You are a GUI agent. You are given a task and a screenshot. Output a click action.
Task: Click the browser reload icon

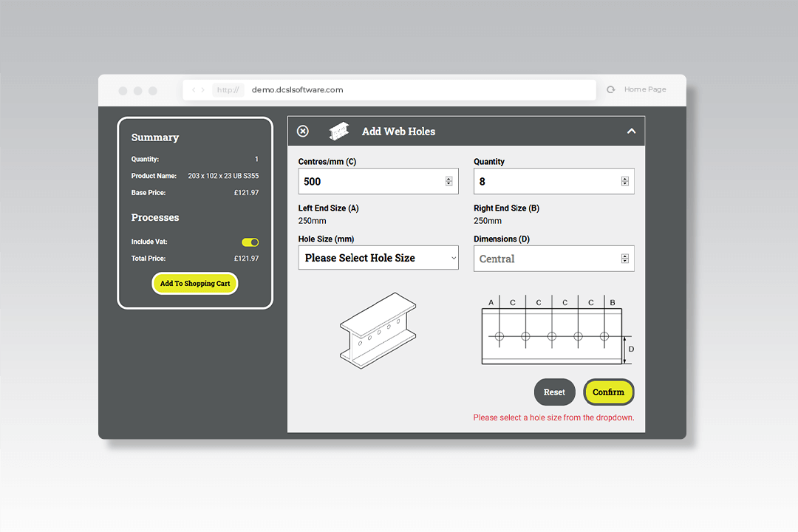pos(610,89)
